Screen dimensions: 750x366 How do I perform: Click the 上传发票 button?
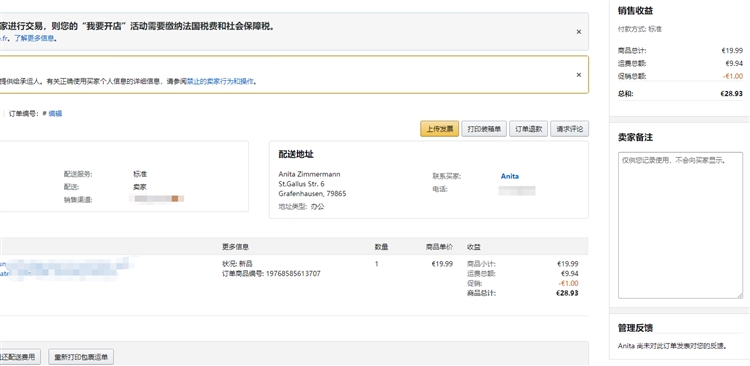pos(440,129)
